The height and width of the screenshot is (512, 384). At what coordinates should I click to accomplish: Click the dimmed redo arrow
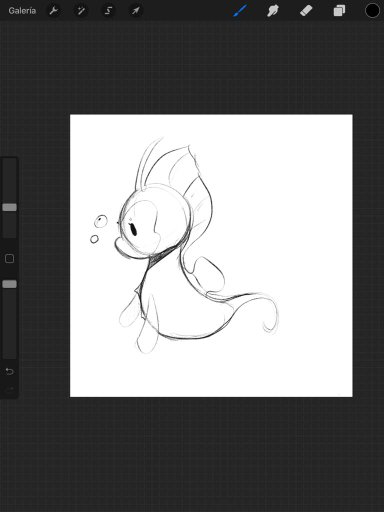(9, 389)
